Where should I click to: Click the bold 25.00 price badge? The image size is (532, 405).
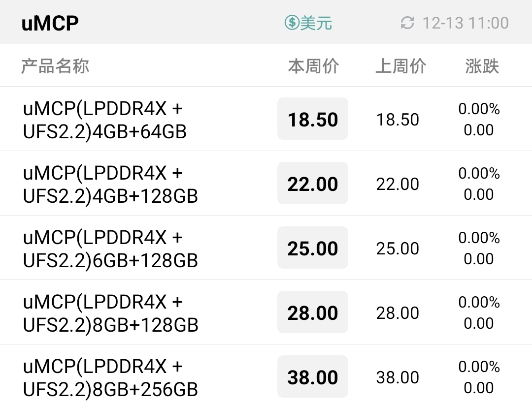click(x=313, y=248)
